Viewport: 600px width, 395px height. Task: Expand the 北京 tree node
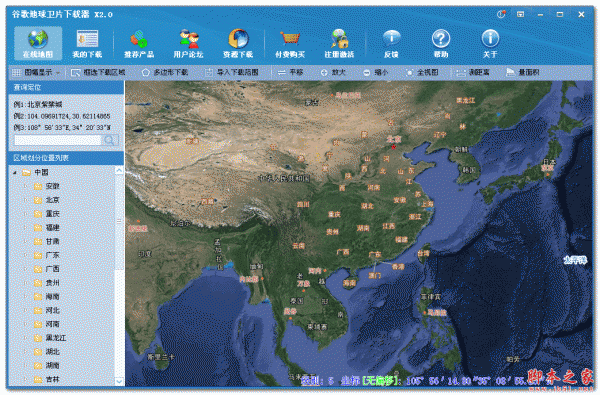(25, 200)
